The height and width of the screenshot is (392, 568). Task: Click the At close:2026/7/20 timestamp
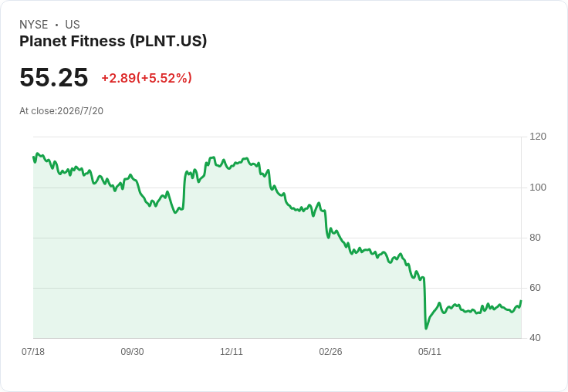[x=61, y=111]
